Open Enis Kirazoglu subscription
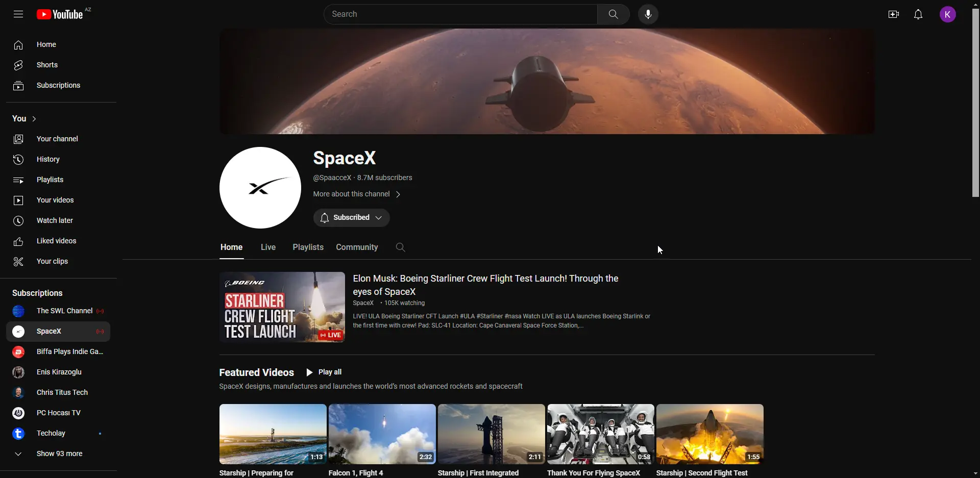Viewport: 980px width, 478px height. 58,372
